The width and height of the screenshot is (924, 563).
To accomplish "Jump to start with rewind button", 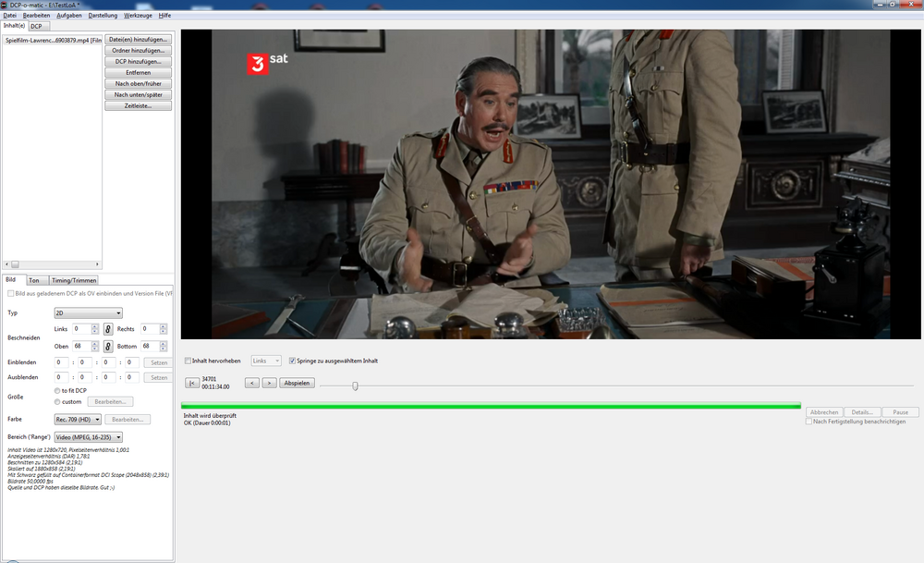I will pos(191,383).
